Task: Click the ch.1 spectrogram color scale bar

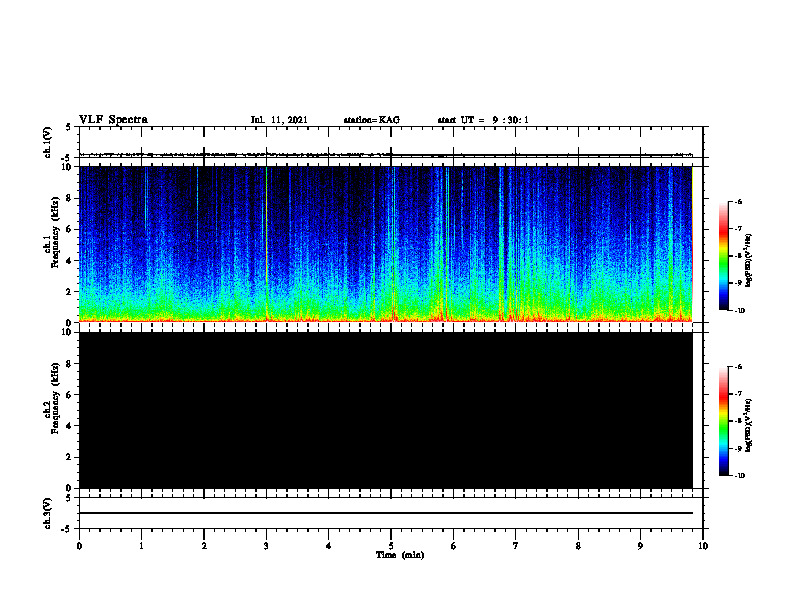Action: click(723, 256)
